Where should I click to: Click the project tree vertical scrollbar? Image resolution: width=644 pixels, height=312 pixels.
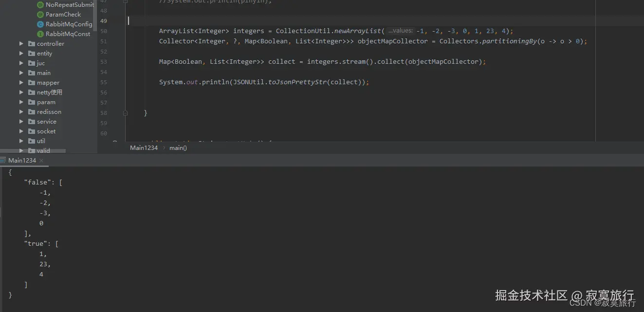pos(95,15)
